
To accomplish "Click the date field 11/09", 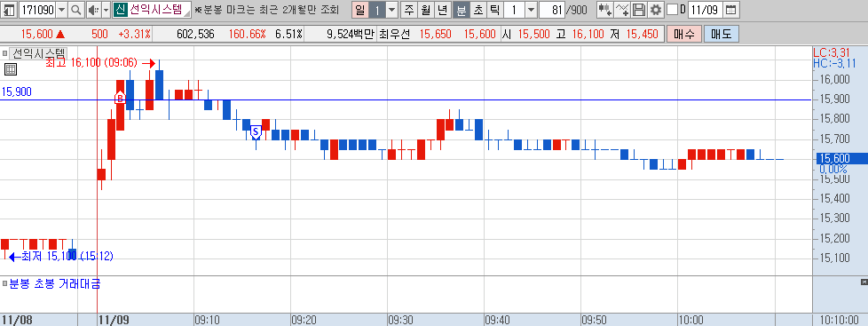I will 706,10.
